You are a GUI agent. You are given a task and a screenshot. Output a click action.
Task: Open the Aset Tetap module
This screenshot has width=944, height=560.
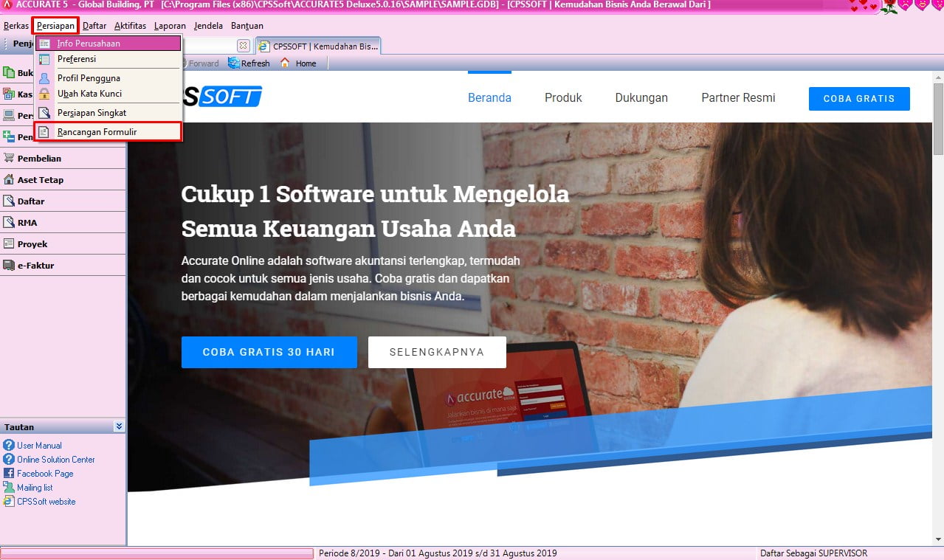pyautogui.click(x=63, y=179)
